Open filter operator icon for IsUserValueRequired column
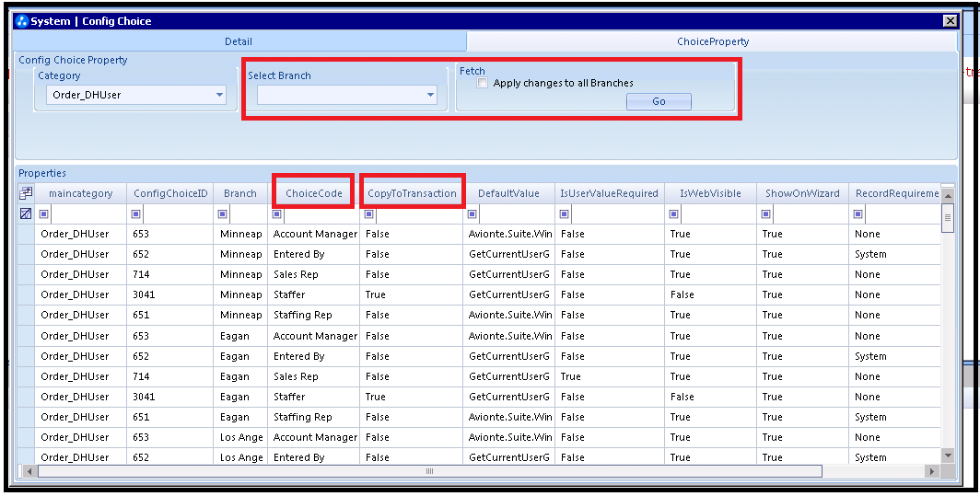This screenshot has width=980, height=496. click(565, 214)
